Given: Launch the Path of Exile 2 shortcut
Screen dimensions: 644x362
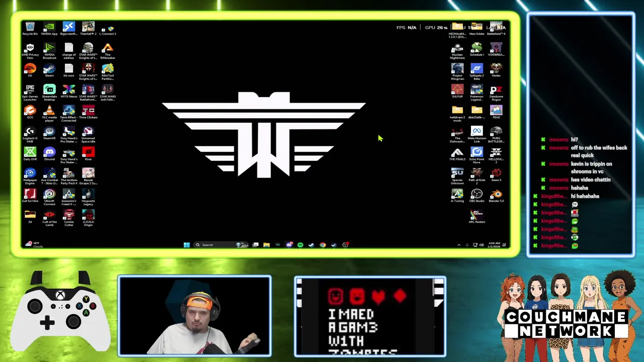Looking at the screenshot, I should pos(476,176).
